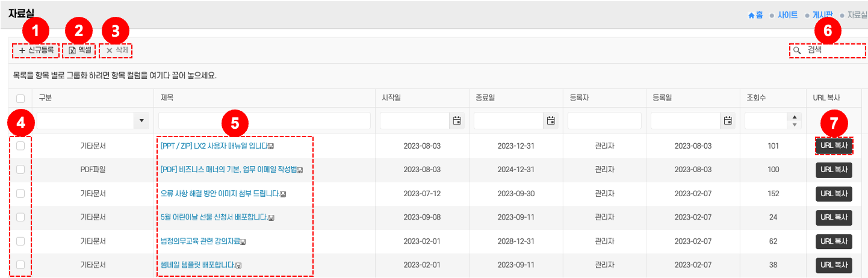868x278 pixels.
Task: Open the 시작일 filter calendar icon
Action: tap(456, 121)
